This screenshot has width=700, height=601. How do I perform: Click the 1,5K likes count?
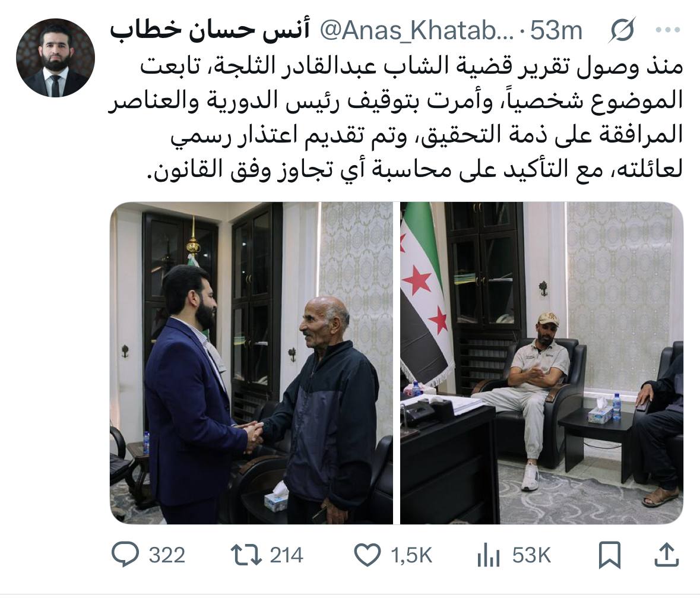(x=411, y=555)
